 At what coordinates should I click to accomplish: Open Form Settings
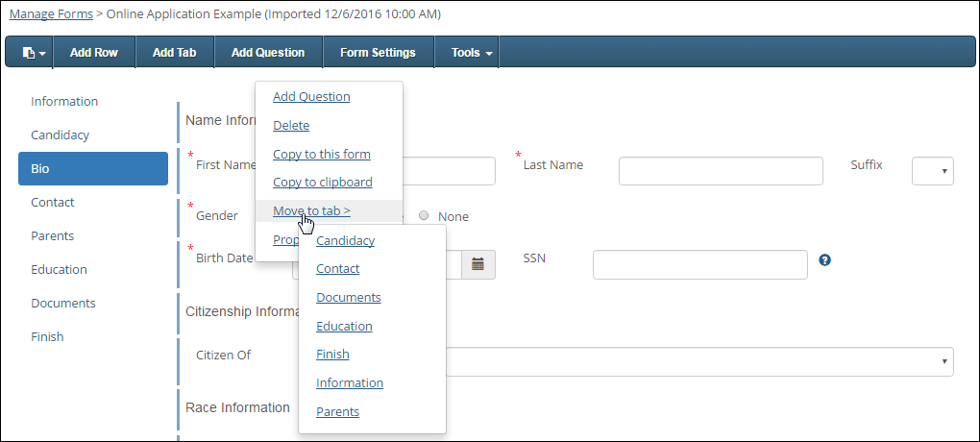tap(378, 53)
